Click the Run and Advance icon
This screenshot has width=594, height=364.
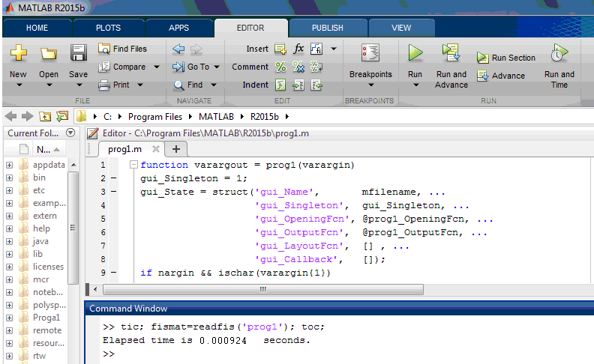pyautogui.click(x=451, y=52)
